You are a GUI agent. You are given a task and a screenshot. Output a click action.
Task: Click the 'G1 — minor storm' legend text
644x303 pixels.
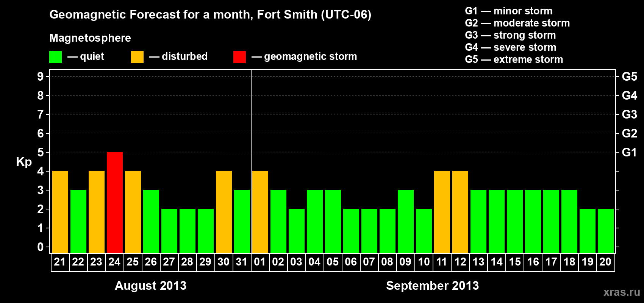coord(508,11)
